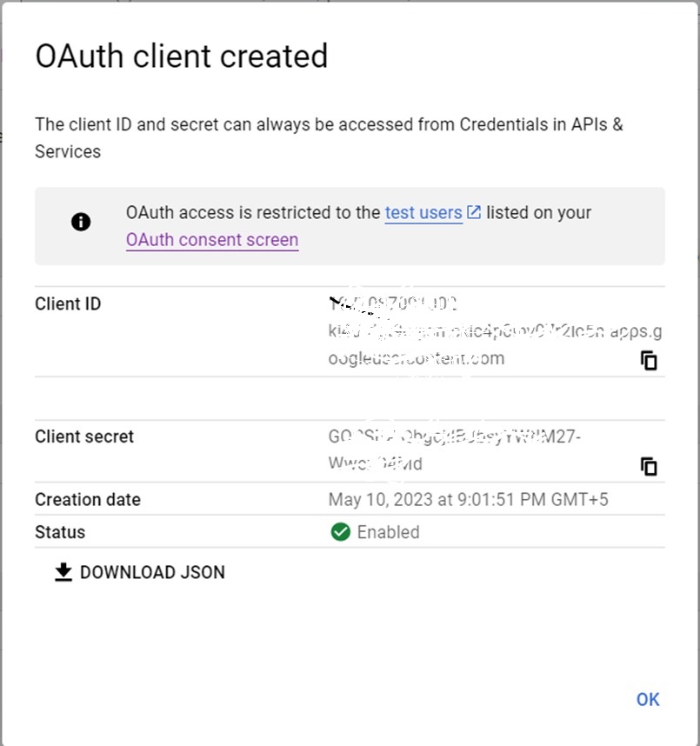Screen dimensions: 700x746
Task: Click the info icon in the notice banner
Action: tap(81, 222)
